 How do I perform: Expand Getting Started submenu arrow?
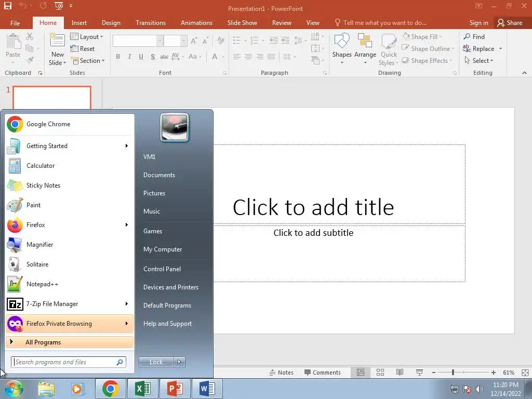(x=127, y=146)
